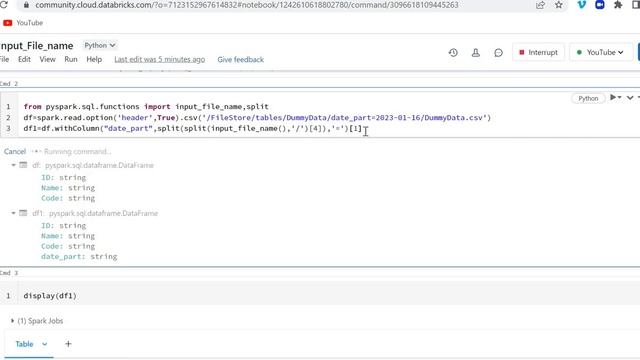Open the notebook language Python dropdown
This screenshot has height=360, width=640.
pos(100,45)
